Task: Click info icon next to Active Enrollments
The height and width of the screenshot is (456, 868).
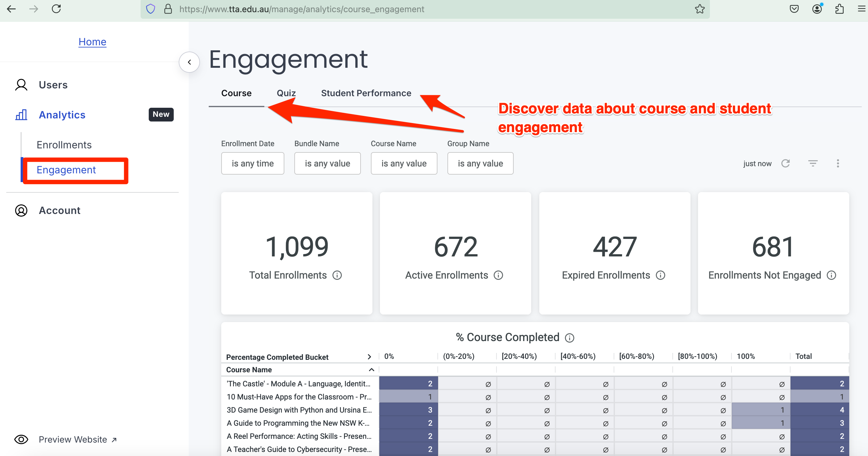Action: coord(498,275)
